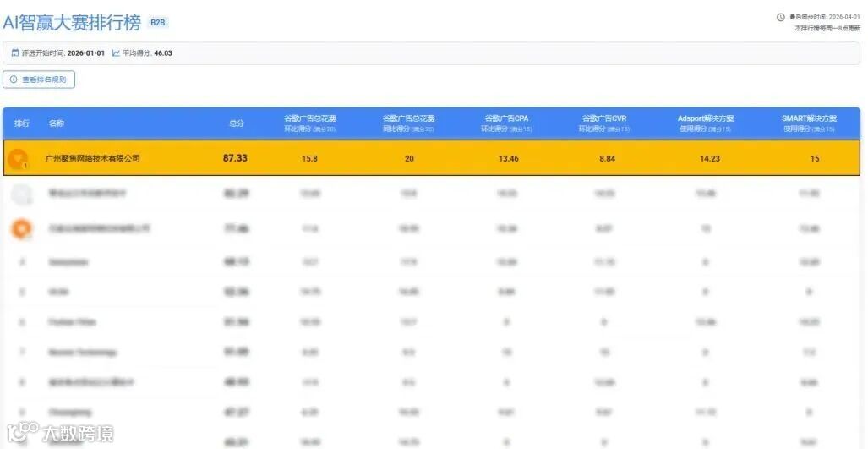
Task: Click the 谷歌广告CPA column header
Action: [506, 123]
